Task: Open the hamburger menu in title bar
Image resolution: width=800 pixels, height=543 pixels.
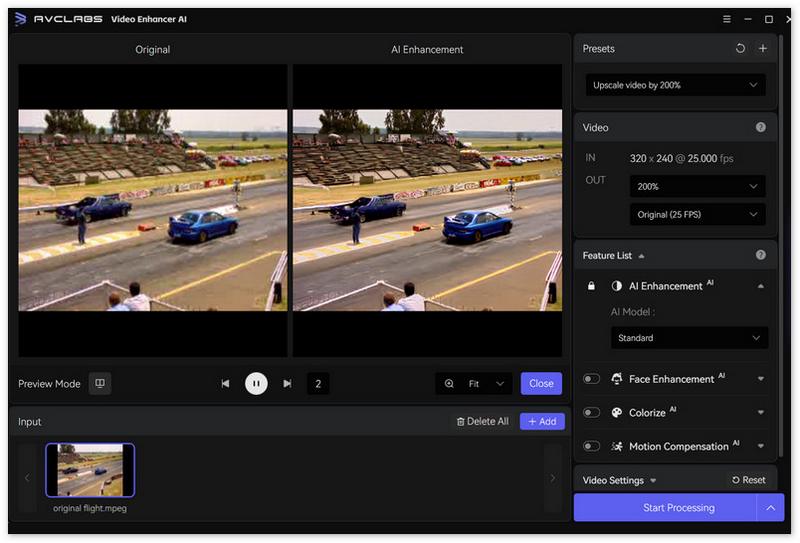Action: pyautogui.click(x=727, y=19)
